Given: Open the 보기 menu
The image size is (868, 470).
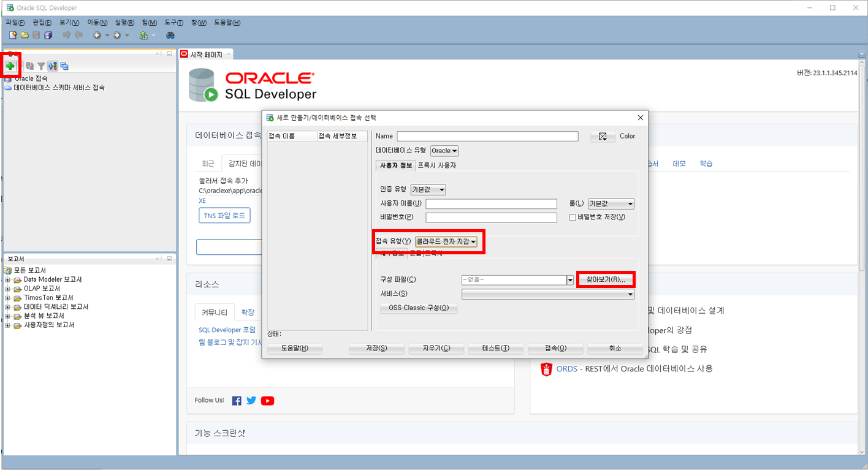Looking at the screenshot, I should (69, 23).
